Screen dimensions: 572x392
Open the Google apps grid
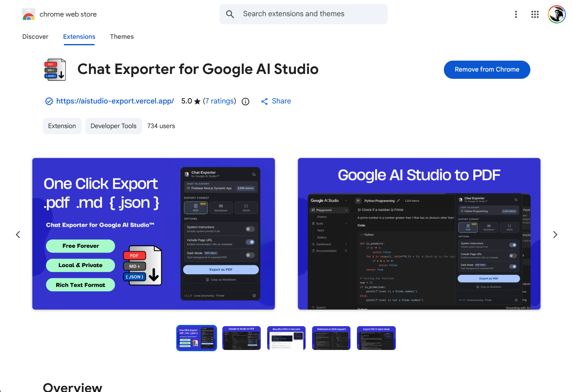535,14
